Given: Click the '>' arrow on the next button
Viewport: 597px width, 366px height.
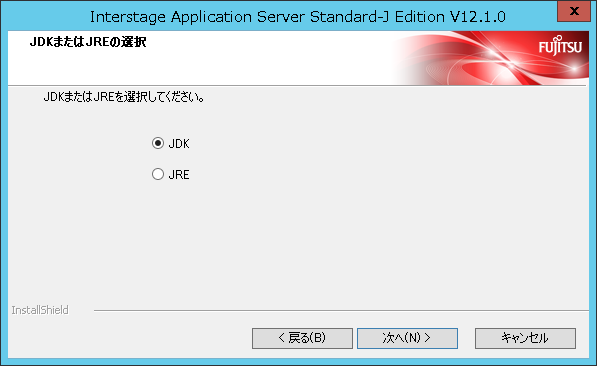Looking at the screenshot, I should tap(427, 338).
